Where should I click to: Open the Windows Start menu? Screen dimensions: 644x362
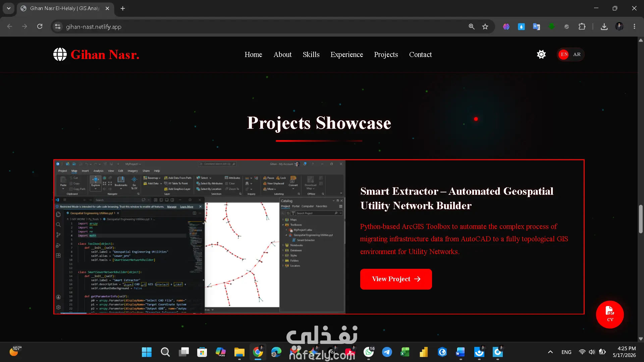[x=147, y=352]
